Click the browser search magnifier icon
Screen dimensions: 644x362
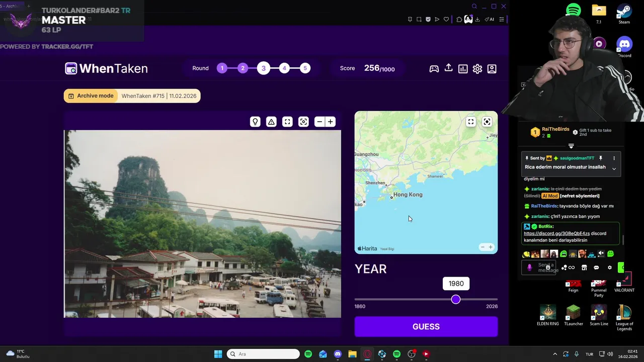474,7
